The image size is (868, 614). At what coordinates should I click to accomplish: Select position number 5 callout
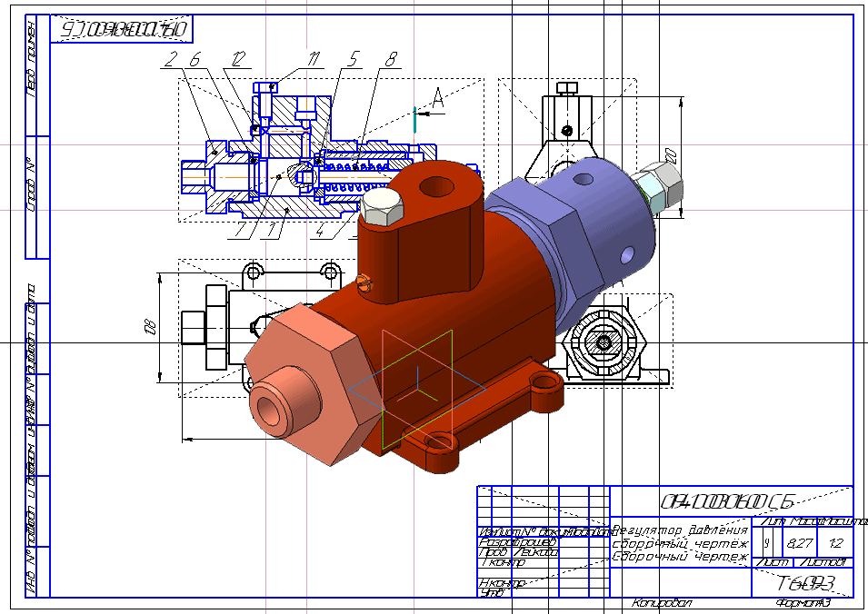coord(354,59)
